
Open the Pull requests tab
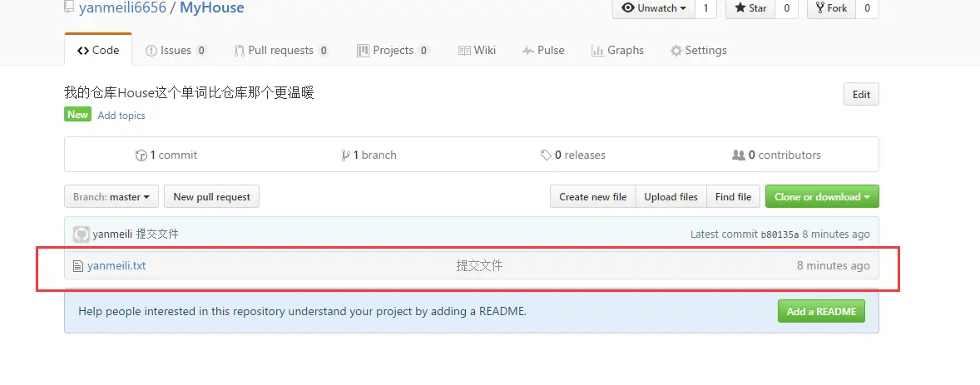tap(281, 50)
